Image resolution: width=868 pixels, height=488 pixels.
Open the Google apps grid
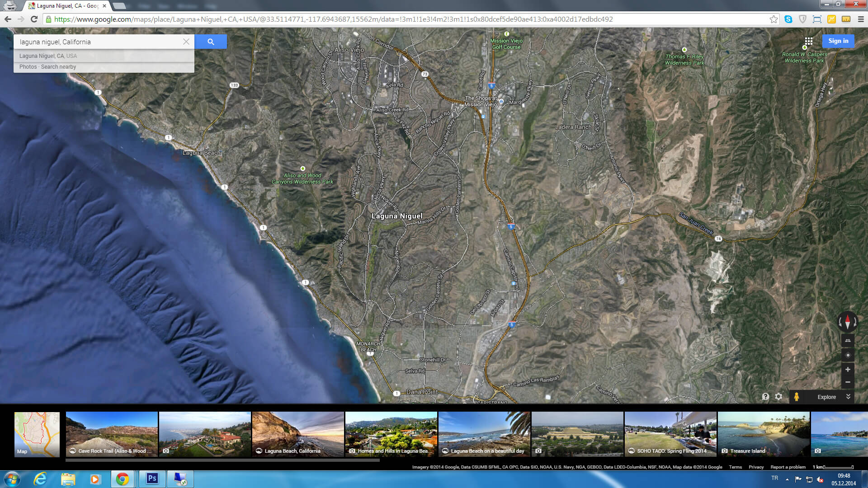[x=808, y=41]
